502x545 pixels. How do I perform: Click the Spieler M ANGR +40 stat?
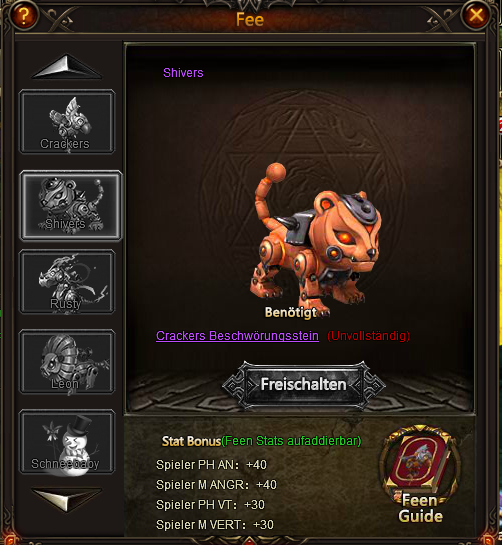coord(216,485)
